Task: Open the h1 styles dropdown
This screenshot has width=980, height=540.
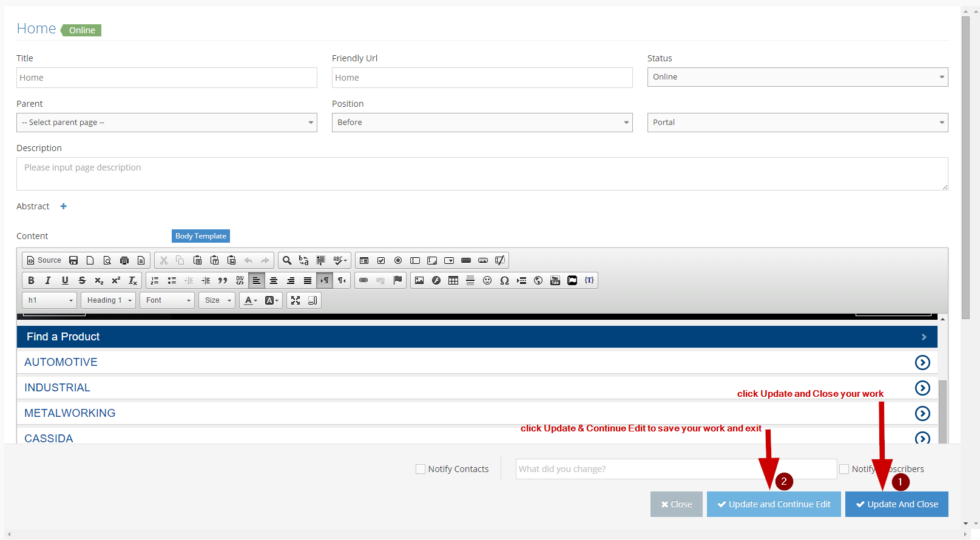Action: [x=50, y=300]
